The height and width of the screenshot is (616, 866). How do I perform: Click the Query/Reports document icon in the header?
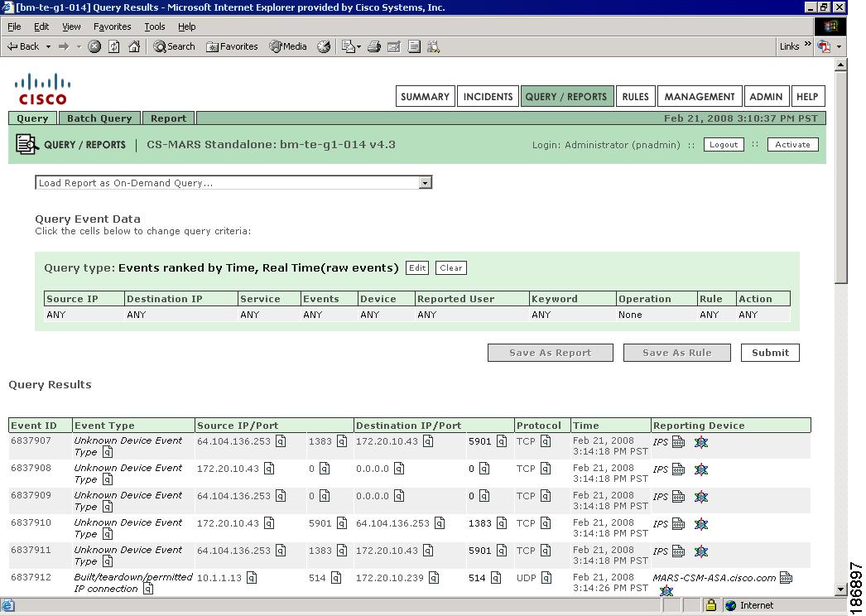click(26, 143)
